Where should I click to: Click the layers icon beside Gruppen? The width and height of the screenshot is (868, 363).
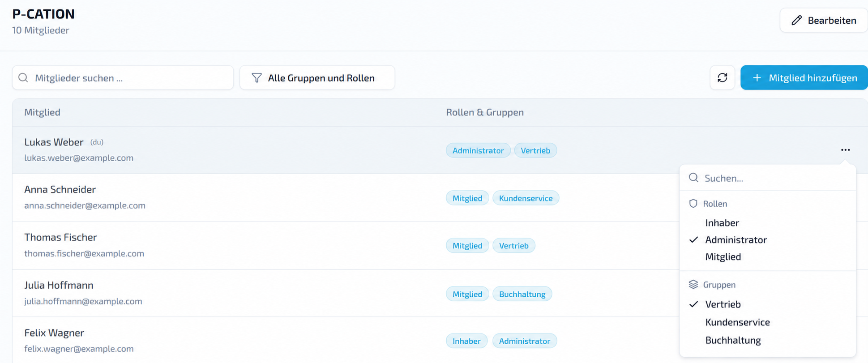(x=693, y=284)
